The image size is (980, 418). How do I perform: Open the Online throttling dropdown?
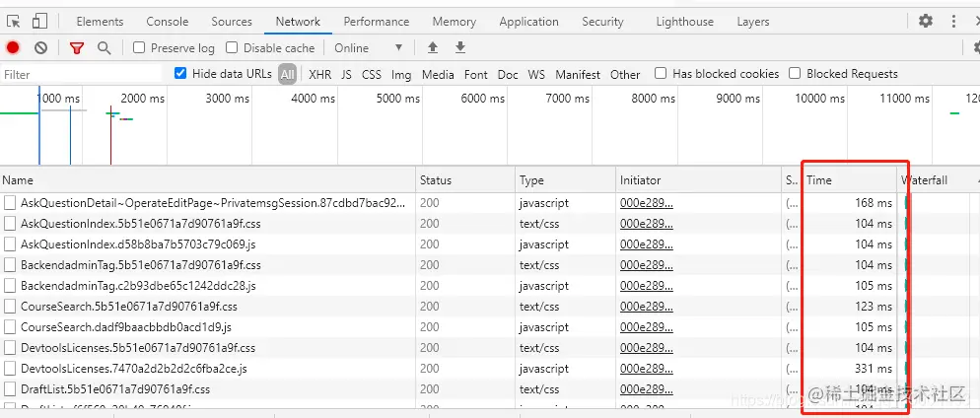[369, 47]
